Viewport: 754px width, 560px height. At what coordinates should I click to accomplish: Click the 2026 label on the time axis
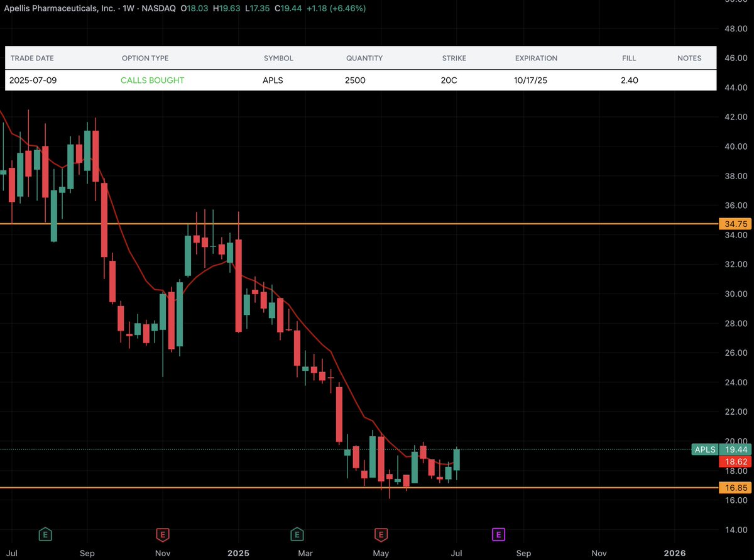675,554
